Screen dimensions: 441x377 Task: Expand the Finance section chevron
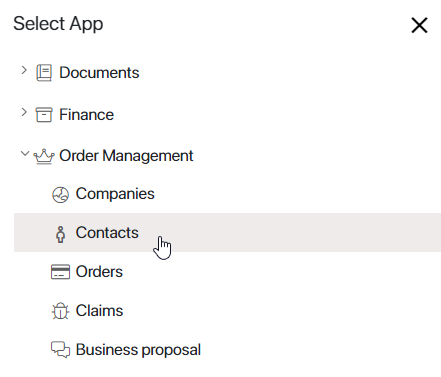[x=24, y=112]
